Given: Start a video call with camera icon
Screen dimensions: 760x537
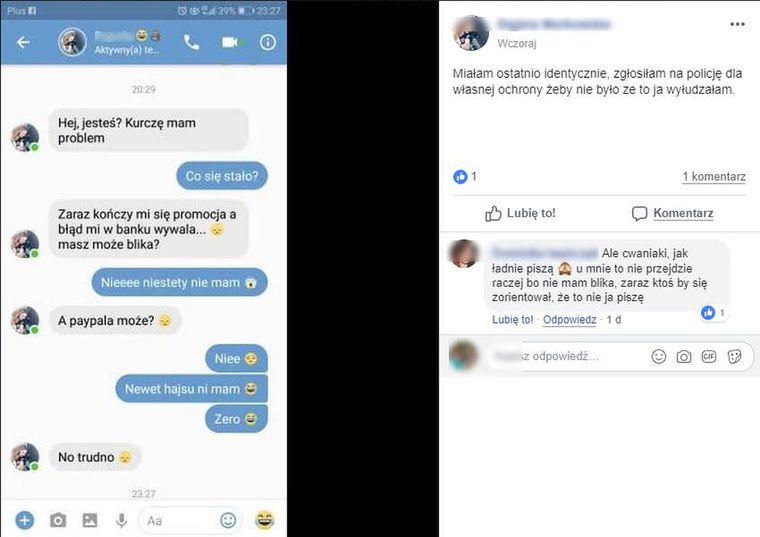Looking at the screenshot, I should [231, 43].
